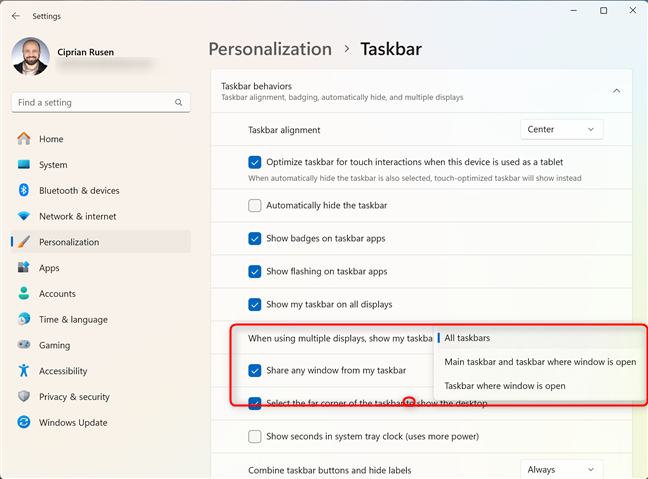The height and width of the screenshot is (479, 648).
Task: Click the back arrow in Settings
Action: click(16, 16)
